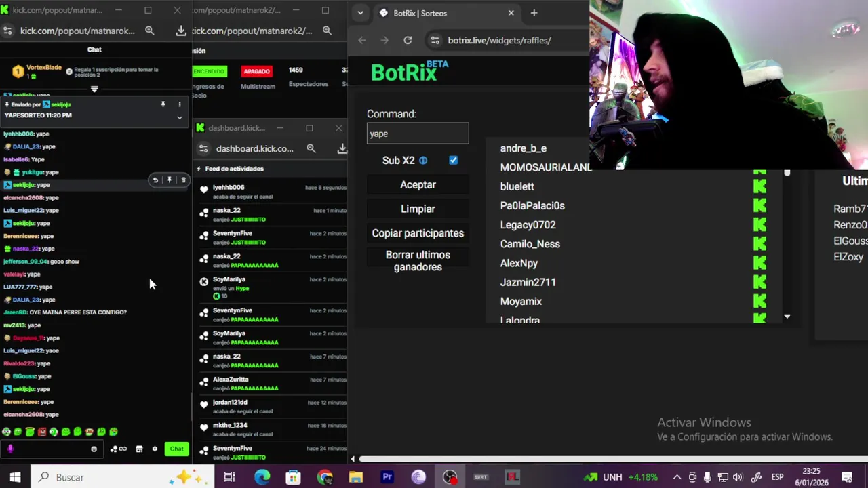Toggle the ENCENDIDO partner income switch
This screenshot has height=488, width=868.
pyautogui.click(x=209, y=71)
